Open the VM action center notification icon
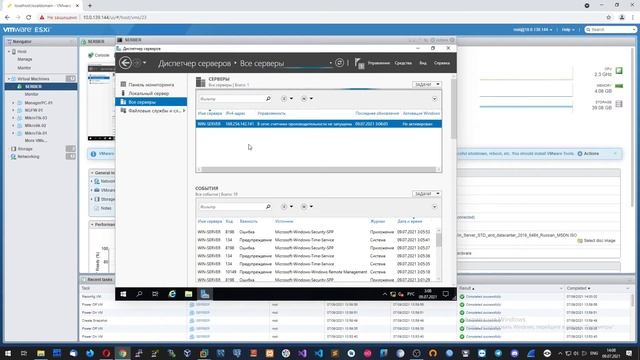 click(446, 294)
